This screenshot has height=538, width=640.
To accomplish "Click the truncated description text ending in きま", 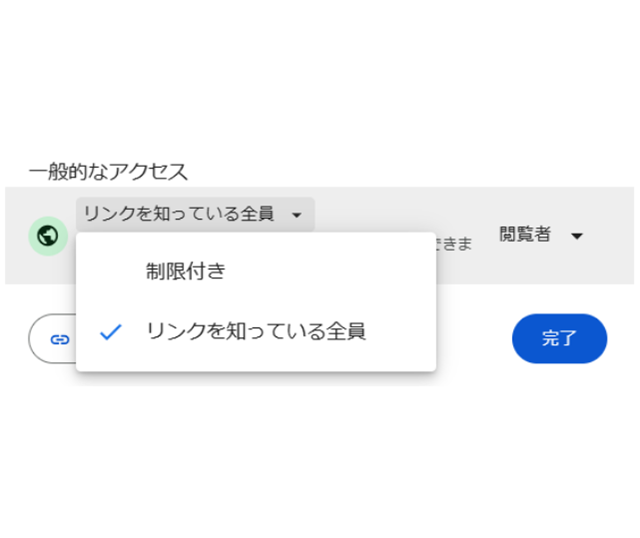I will coord(453,244).
